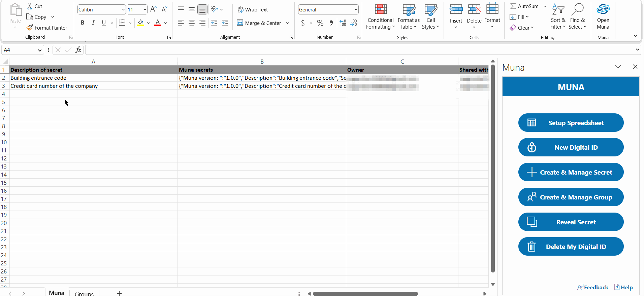Viewport: 644px width, 296px height.
Task: Increase font size with larger A icon
Action: (153, 9)
